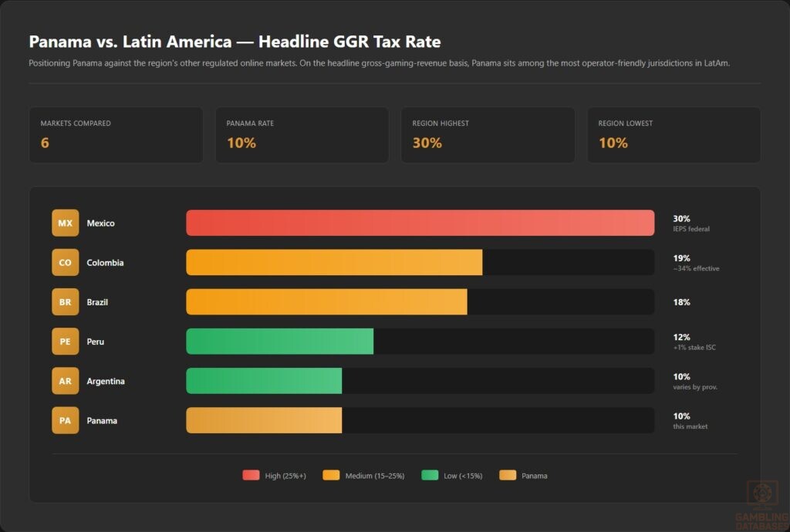Click the 'varies by prov.' note
790x532 pixels.
click(x=695, y=387)
